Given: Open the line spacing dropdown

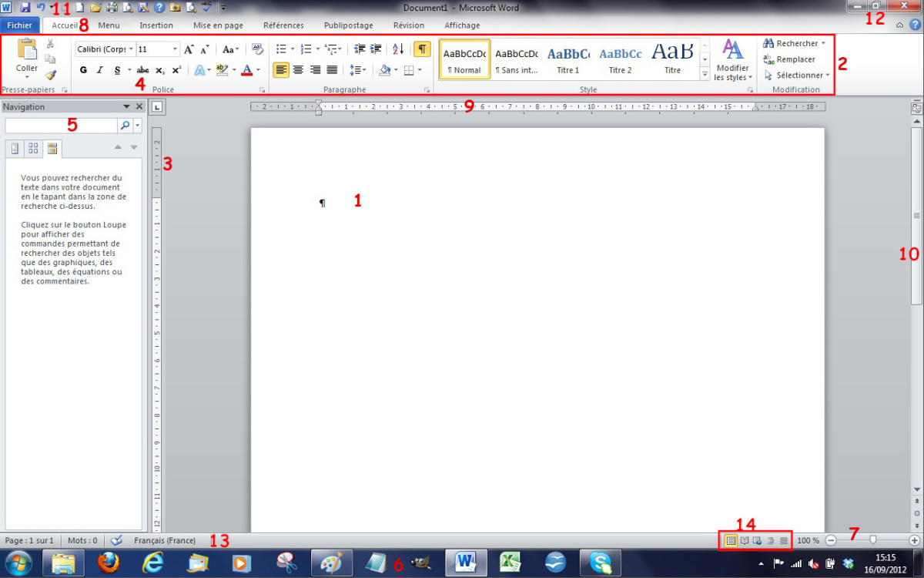Looking at the screenshot, I should point(357,70).
